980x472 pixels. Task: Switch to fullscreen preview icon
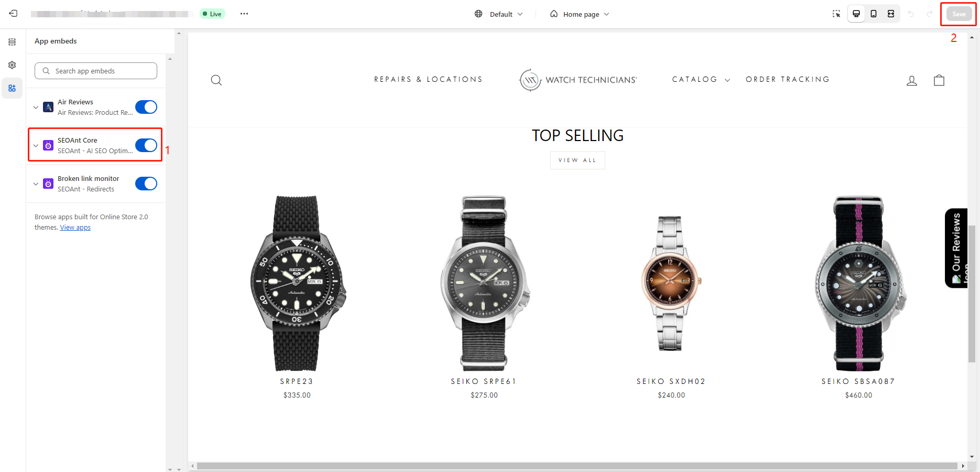click(x=891, y=14)
